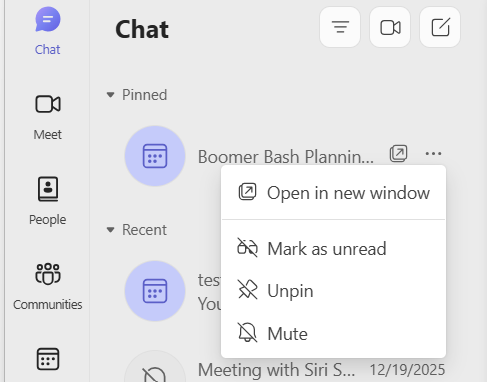
Task: Open the Chat section in sidebar
Action: coord(48,31)
